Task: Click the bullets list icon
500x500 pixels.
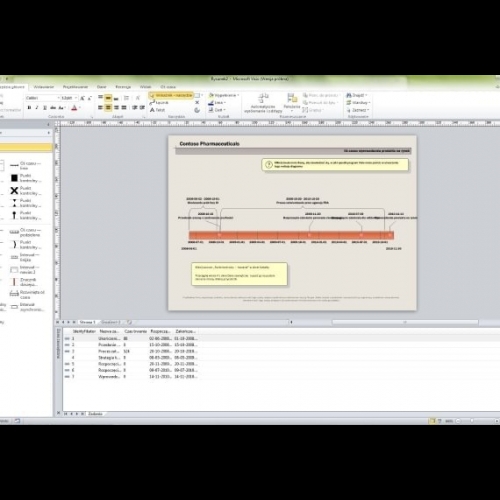Action: [126, 98]
